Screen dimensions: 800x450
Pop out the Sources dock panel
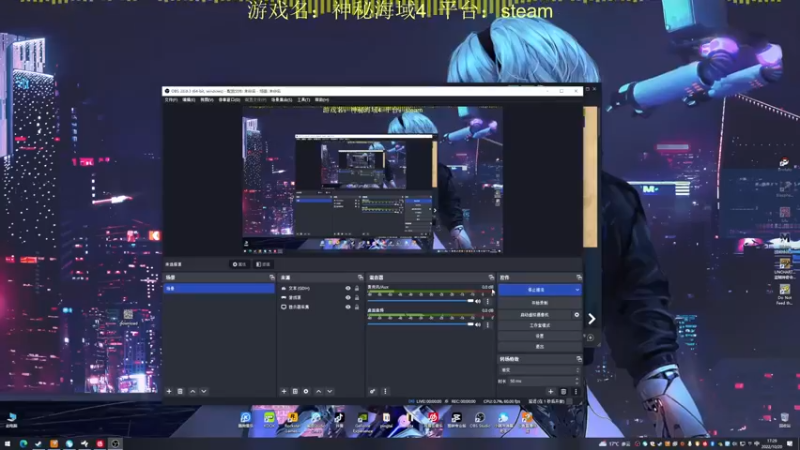click(360, 277)
